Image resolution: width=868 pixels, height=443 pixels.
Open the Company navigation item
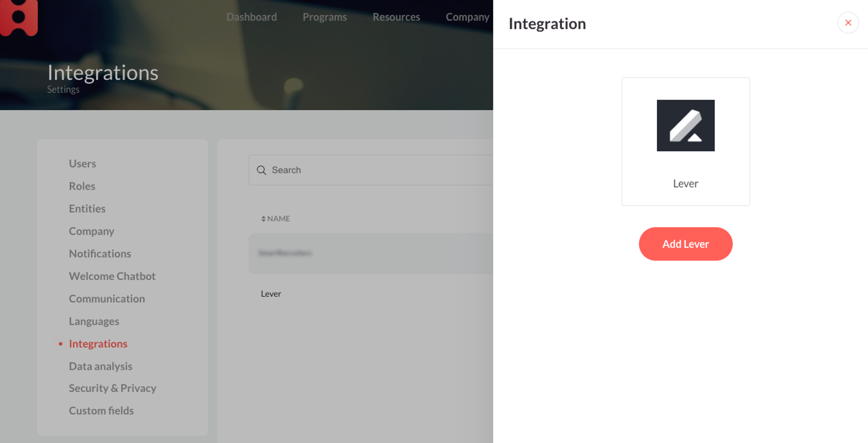pos(467,17)
